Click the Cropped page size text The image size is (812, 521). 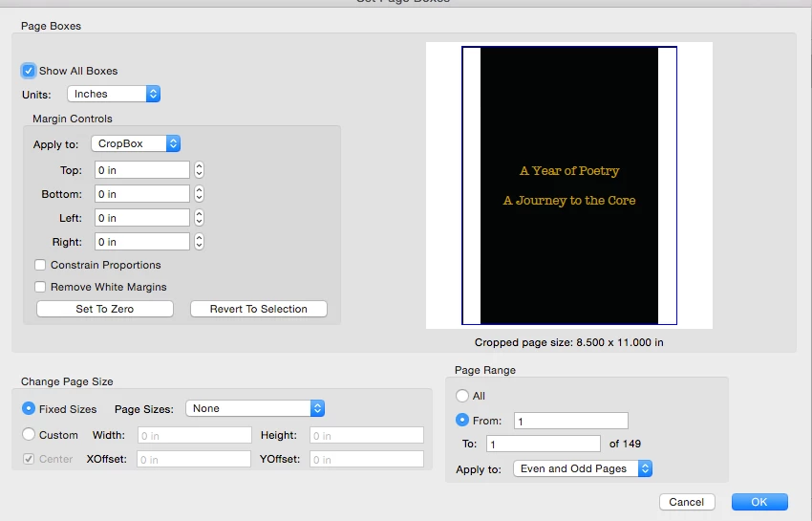(x=569, y=342)
